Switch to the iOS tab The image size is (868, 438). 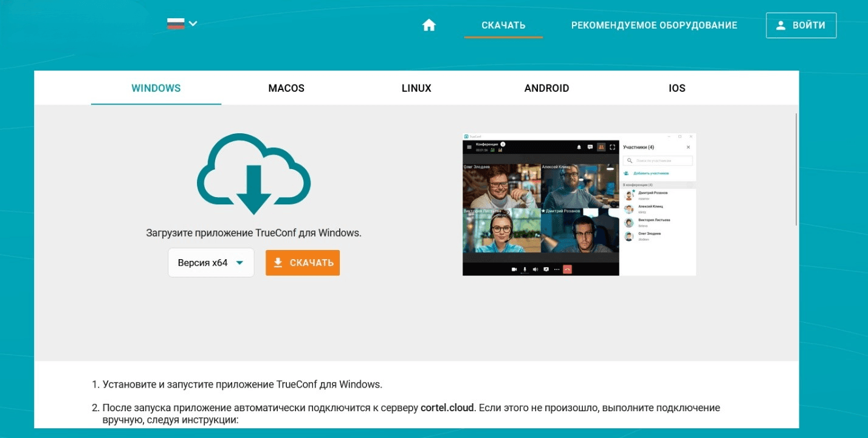click(x=677, y=88)
